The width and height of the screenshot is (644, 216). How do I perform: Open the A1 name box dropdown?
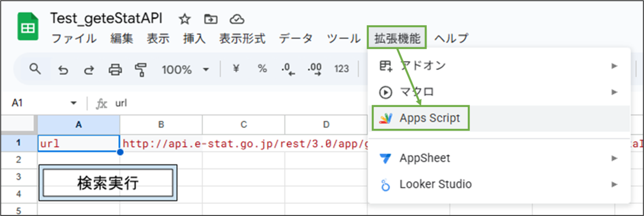74,103
